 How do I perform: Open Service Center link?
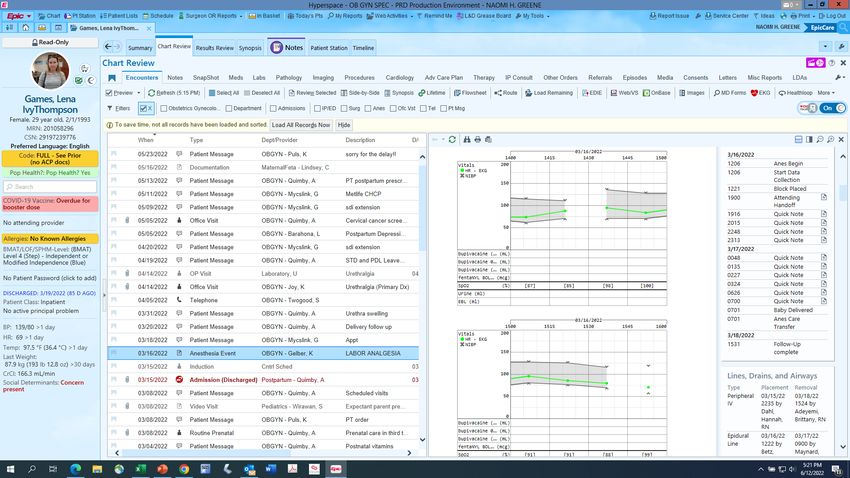tap(726, 16)
